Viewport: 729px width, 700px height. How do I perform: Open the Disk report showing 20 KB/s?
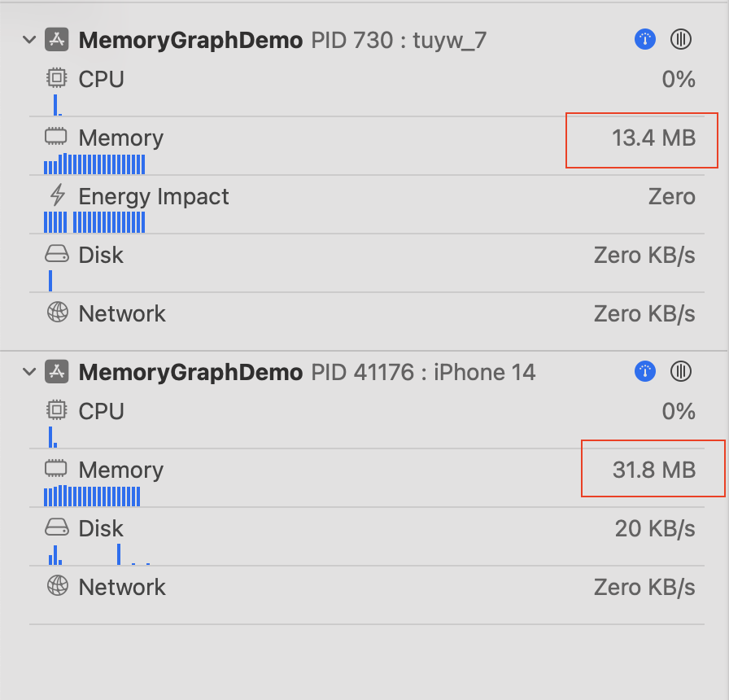pyautogui.click(x=367, y=536)
